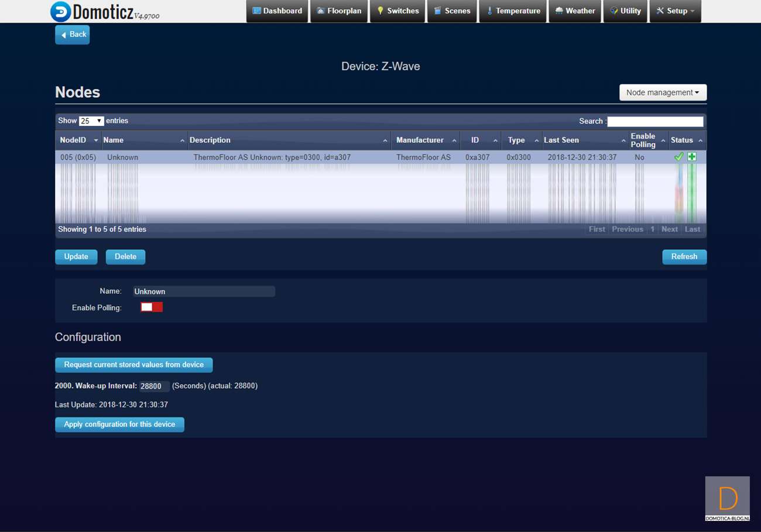Image resolution: width=761 pixels, height=532 pixels.
Task: Click the Wake-up Interval value field
Action: click(154, 386)
